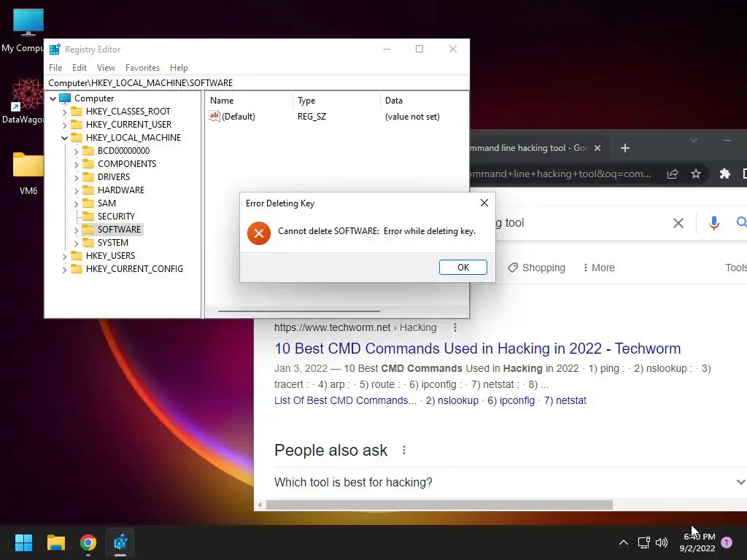Select the (Default) value name

click(x=239, y=117)
